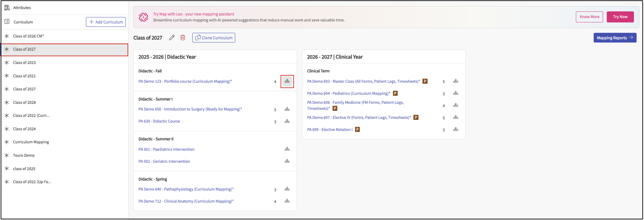Screen dimensions: 644x220
Task: Click the pencil edit icon beside Class of 2027
Action: pyautogui.click(x=172, y=38)
